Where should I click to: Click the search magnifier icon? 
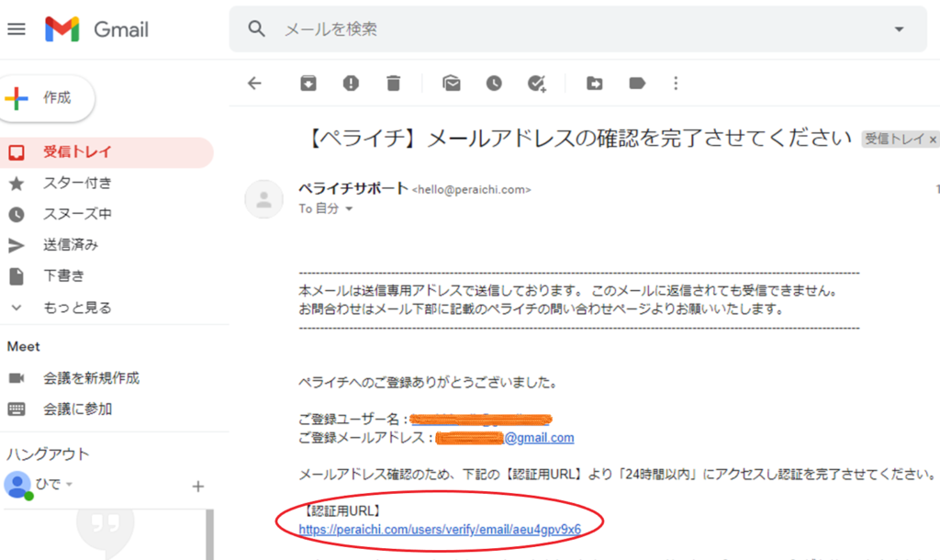pyautogui.click(x=257, y=28)
